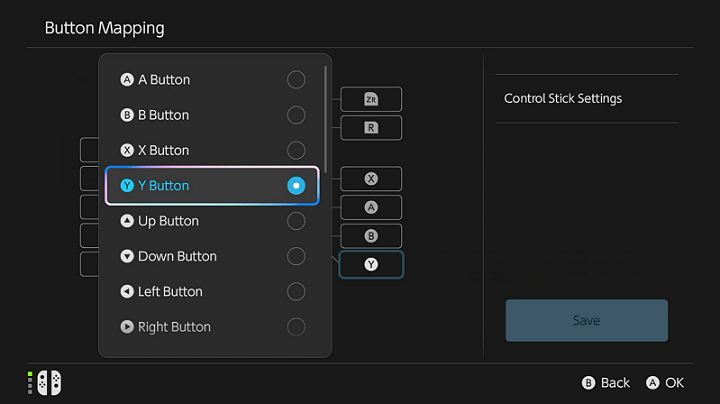
Task: Select the B mapping box on controller diagram
Action: coord(371,236)
